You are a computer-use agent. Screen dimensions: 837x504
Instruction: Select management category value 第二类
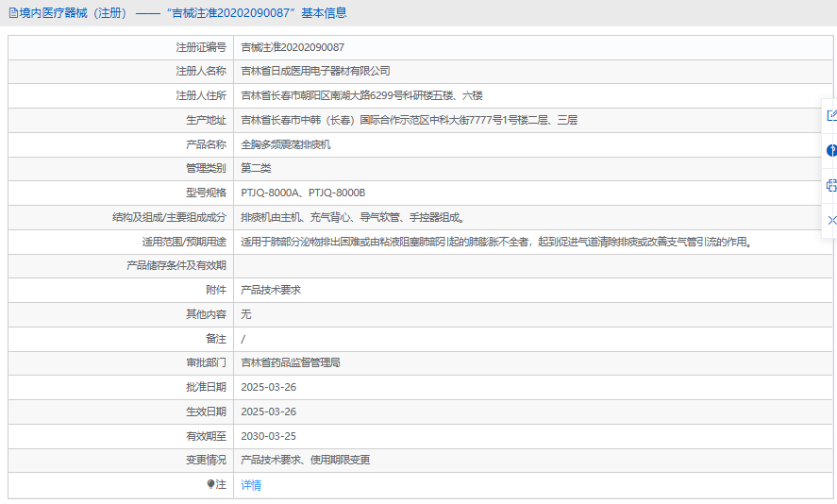coord(256,168)
